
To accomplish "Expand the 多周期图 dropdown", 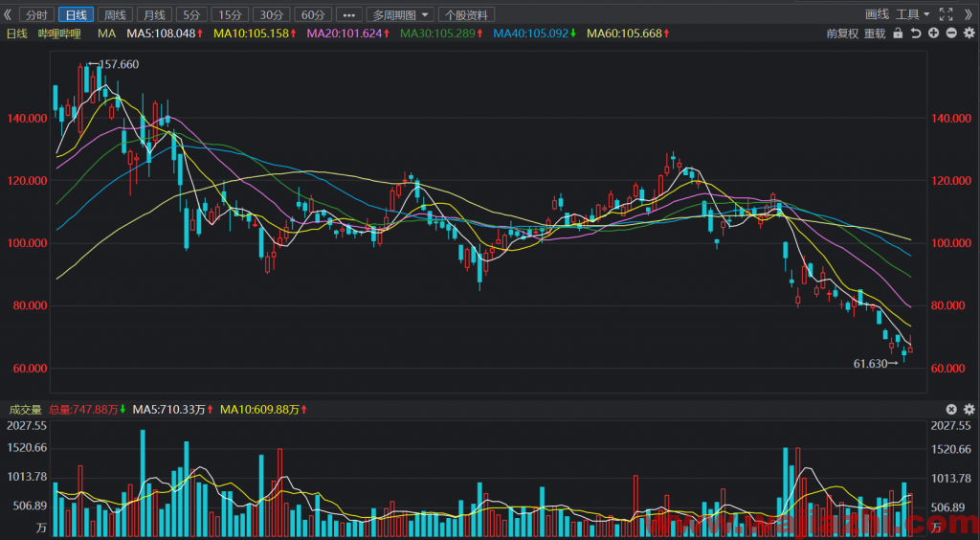I will 400,14.
